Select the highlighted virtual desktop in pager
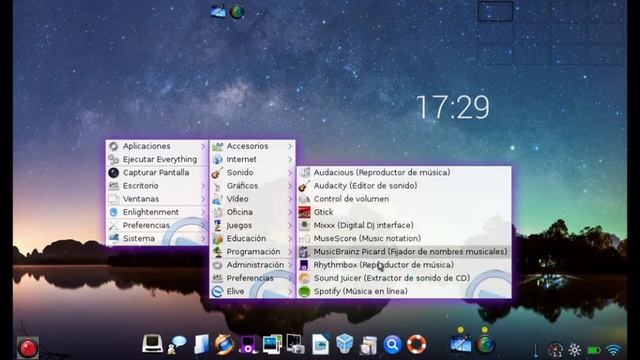The height and width of the screenshot is (360, 640). [x=495, y=11]
